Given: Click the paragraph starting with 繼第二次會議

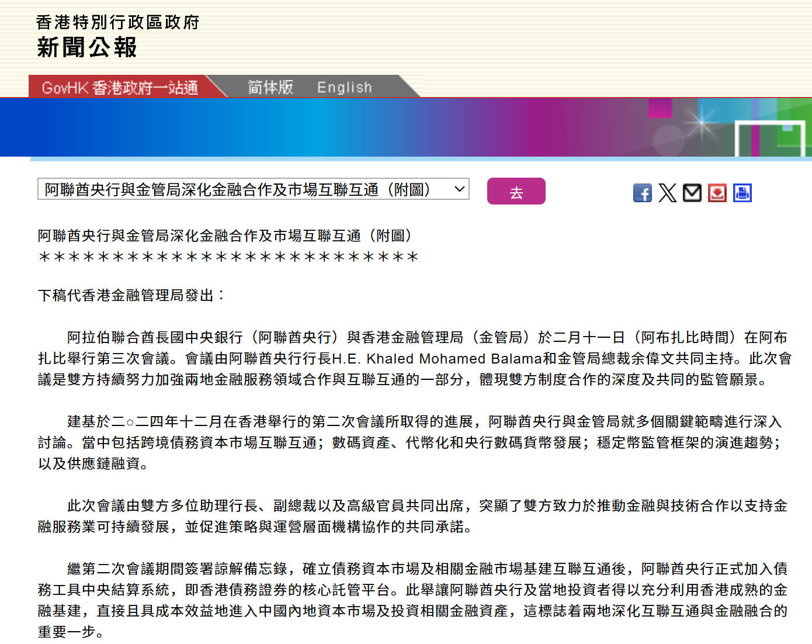Looking at the screenshot, I should 412,600.
